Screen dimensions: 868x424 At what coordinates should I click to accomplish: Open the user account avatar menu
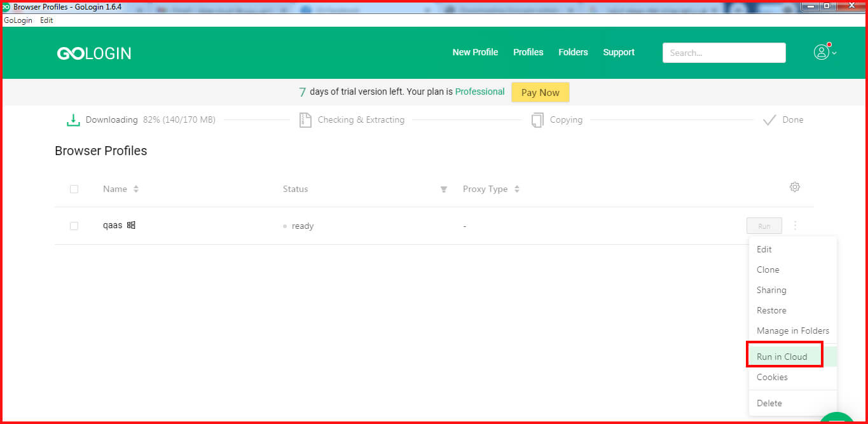tap(825, 52)
